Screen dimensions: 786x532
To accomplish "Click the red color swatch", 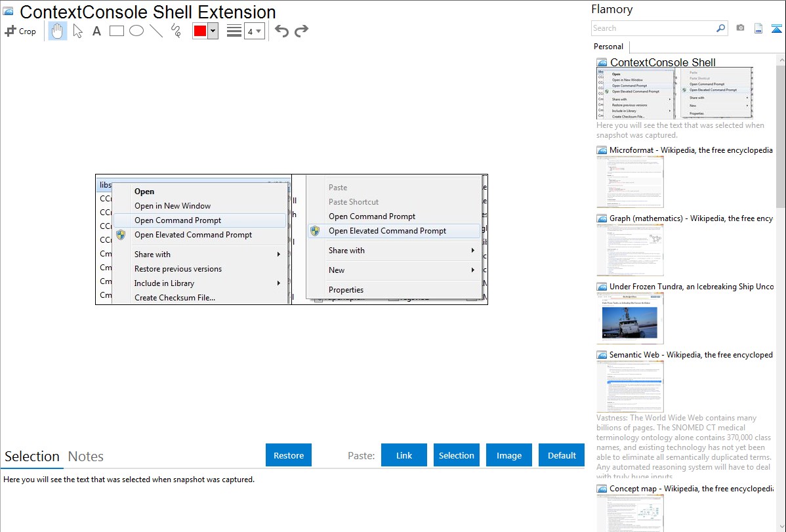I will point(200,31).
